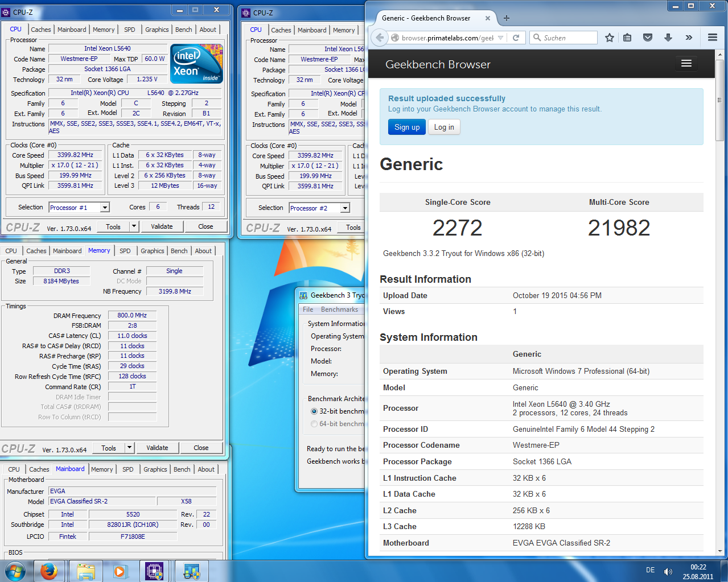Click the Pocket icon in Firefox toolbar
Screen dimensions: 728x582
(x=648, y=38)
